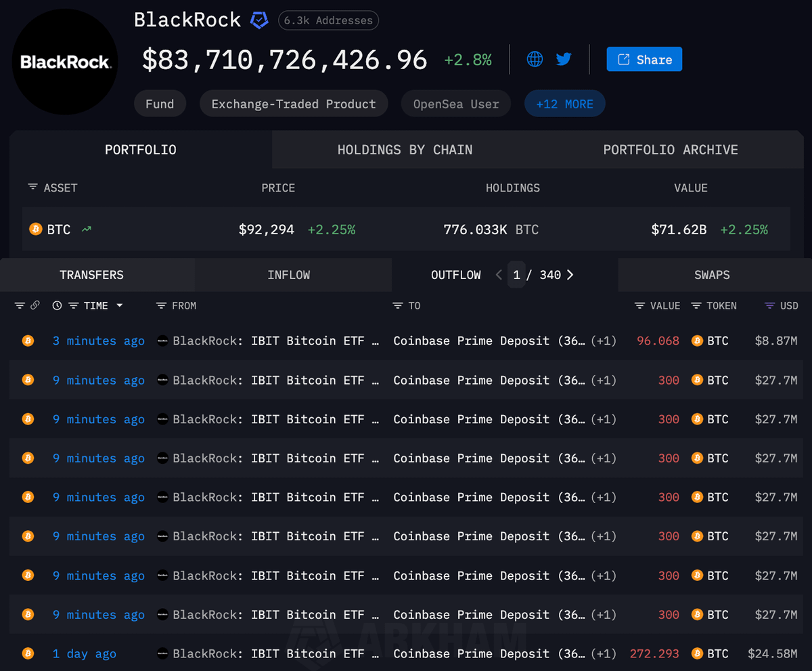The image size is (812, 671).
Task: Click the $24.58M USD amount
Action: tap(773, 653)
